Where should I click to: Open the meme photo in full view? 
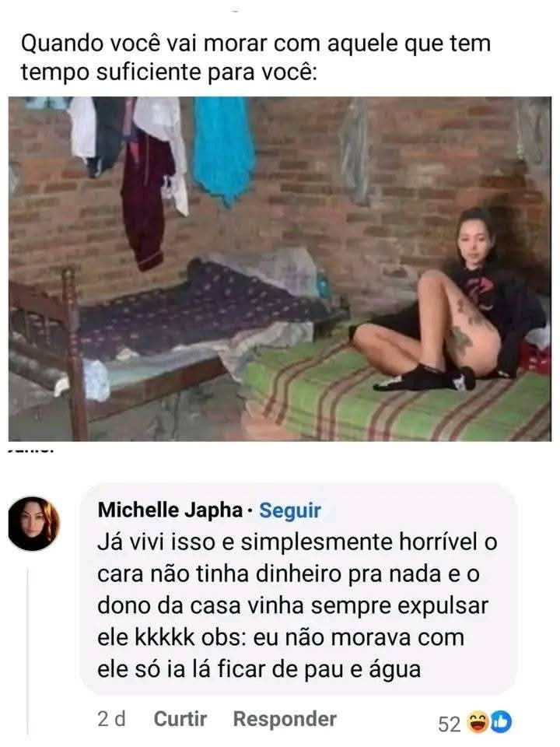[280, 268]
